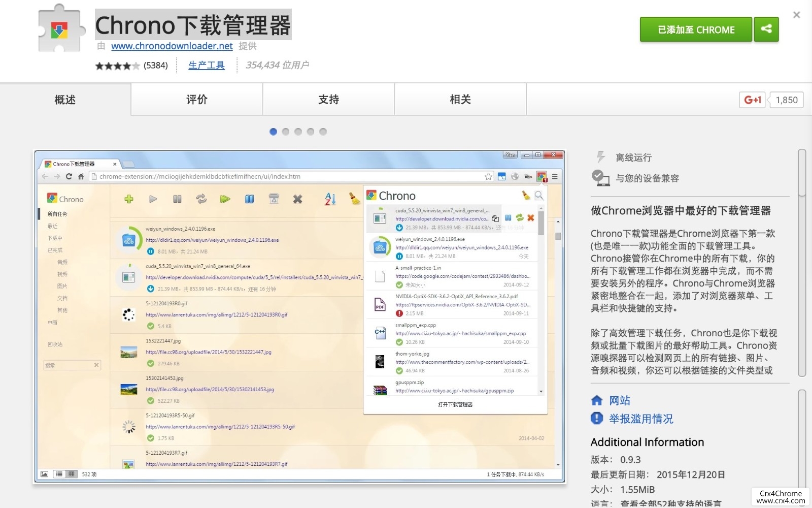The image size is (812, 508).
Task: Switch to the 相关 tab
Action: (x=460, y=100)
